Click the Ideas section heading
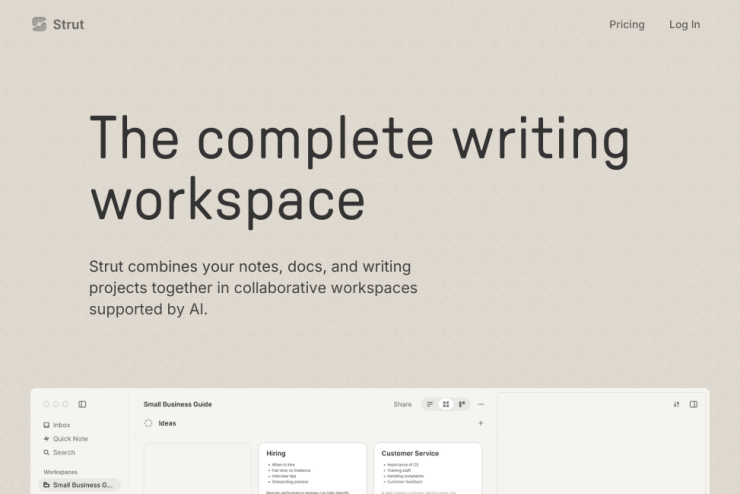 point(167,423)
